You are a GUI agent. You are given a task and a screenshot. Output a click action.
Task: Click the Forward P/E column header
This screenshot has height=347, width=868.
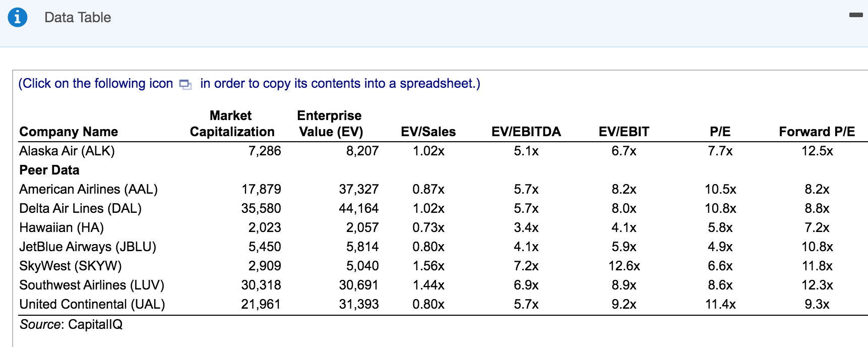817,132
